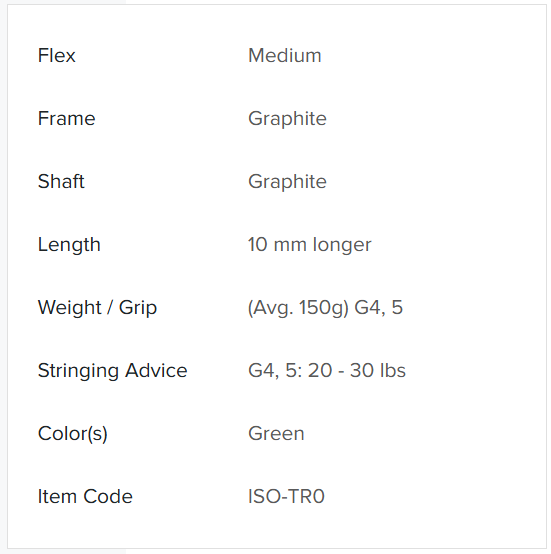This screenshot has height=554, width=551.
Task: Click the 30 lbs text in stringing value
Action: [378, 371]
